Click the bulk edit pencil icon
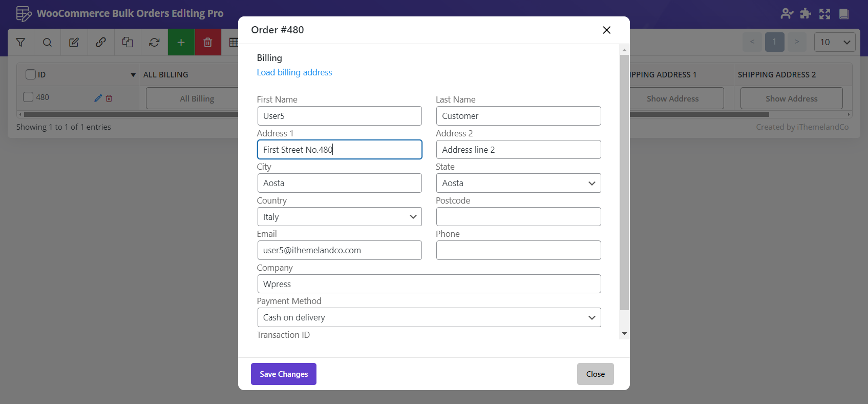 point(74,43)
